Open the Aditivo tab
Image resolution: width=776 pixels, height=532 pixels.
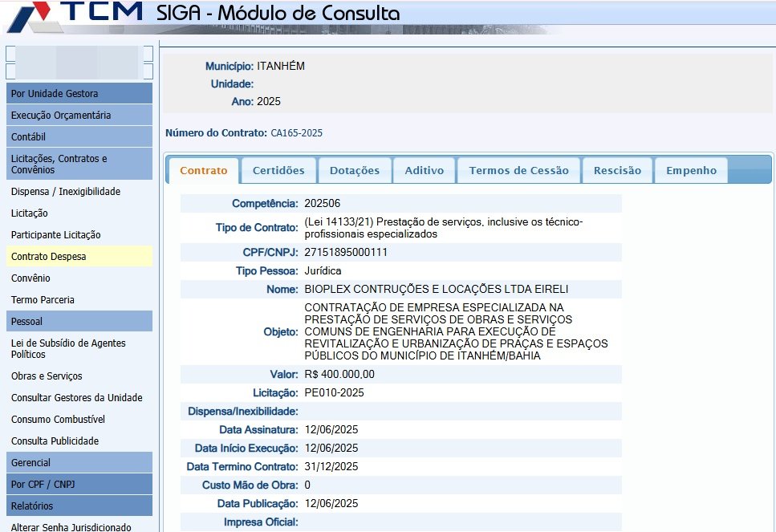tap(424, 170)
